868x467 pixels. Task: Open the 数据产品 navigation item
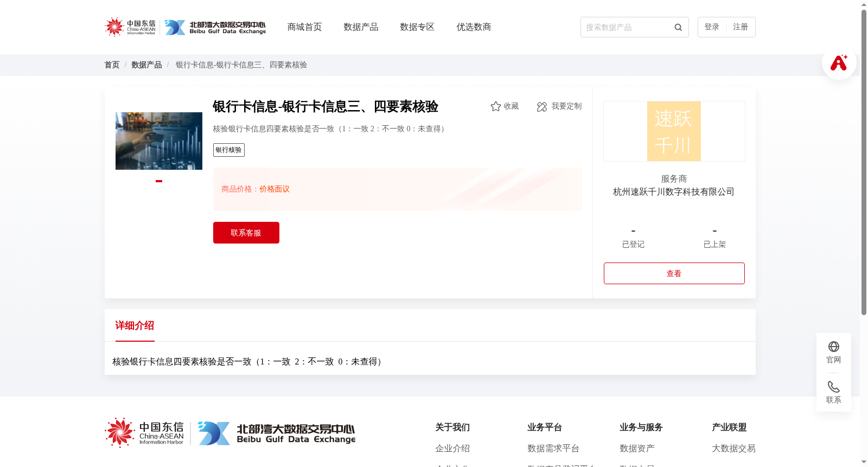point(361,27)
